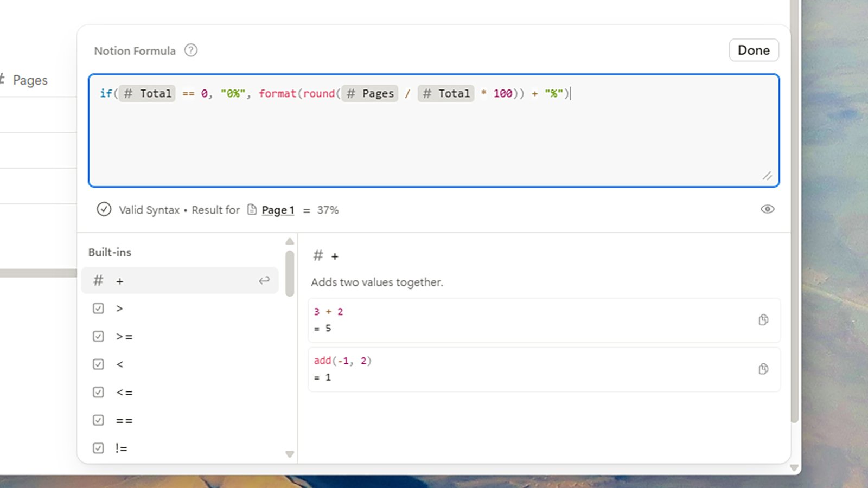Image resolution: width=868 pixels, height=488 pixels.
Task: Click the second Total token after the slash
Action: pyautogui.click(x=445, y=93)
